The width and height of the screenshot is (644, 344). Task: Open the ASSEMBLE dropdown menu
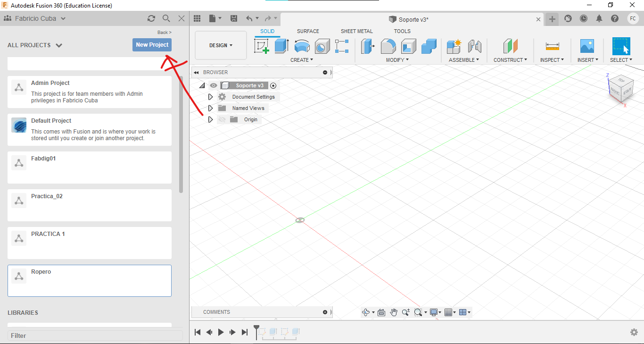(464, 60)
